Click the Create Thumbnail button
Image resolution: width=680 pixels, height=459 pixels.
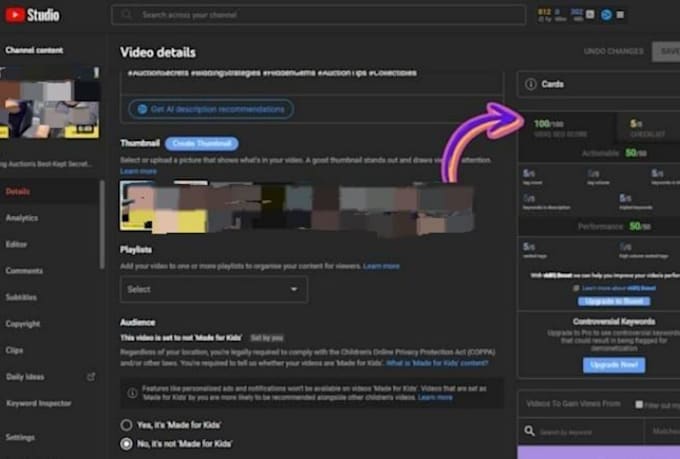pyautogui.click(x=202, y=144)
